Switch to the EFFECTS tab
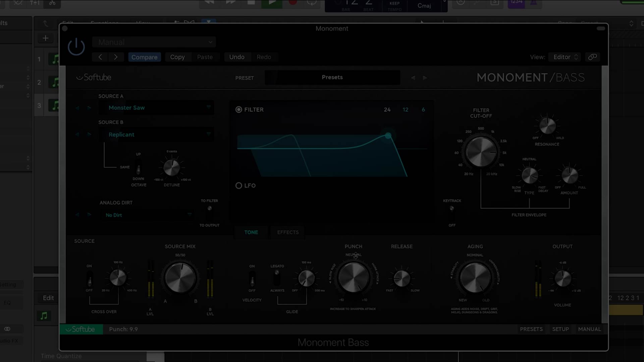644x362 pixels. tap(288, 232)
